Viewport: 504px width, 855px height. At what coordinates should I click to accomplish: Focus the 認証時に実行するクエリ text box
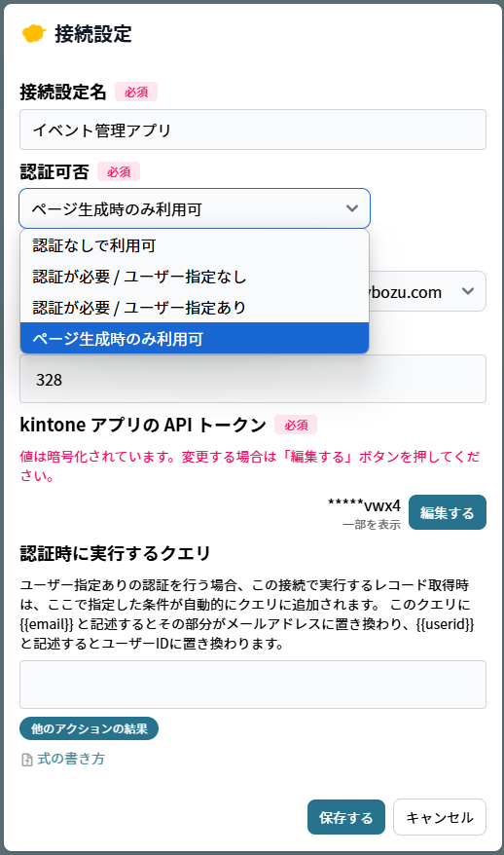pyautogui.click(x=253, y=685)
